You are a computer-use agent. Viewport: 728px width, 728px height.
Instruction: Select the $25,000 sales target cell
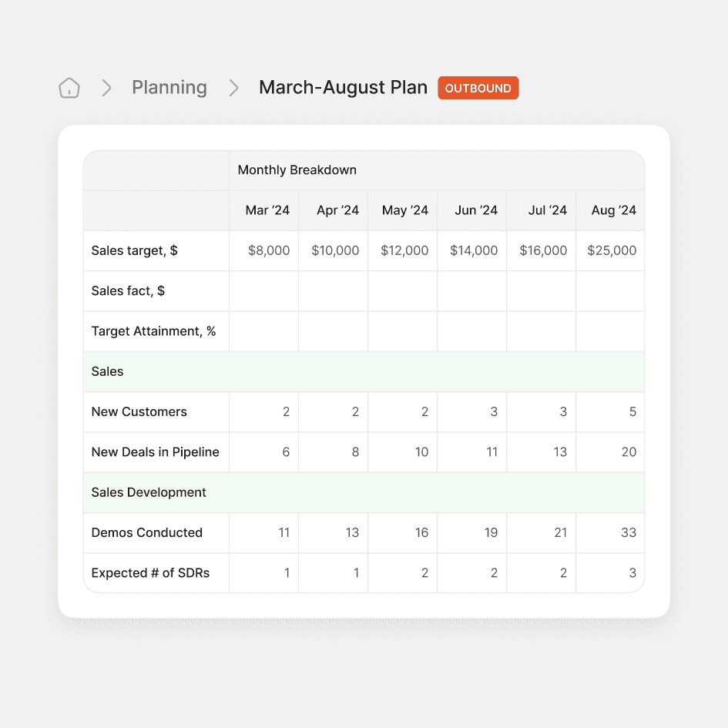point(610,250)
